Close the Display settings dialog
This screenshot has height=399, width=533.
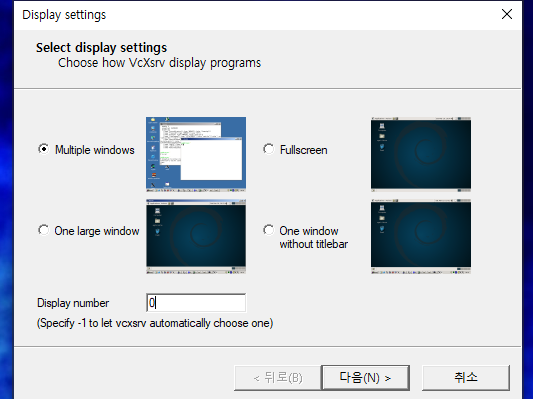pyautogui.click(x=507, y=14)
